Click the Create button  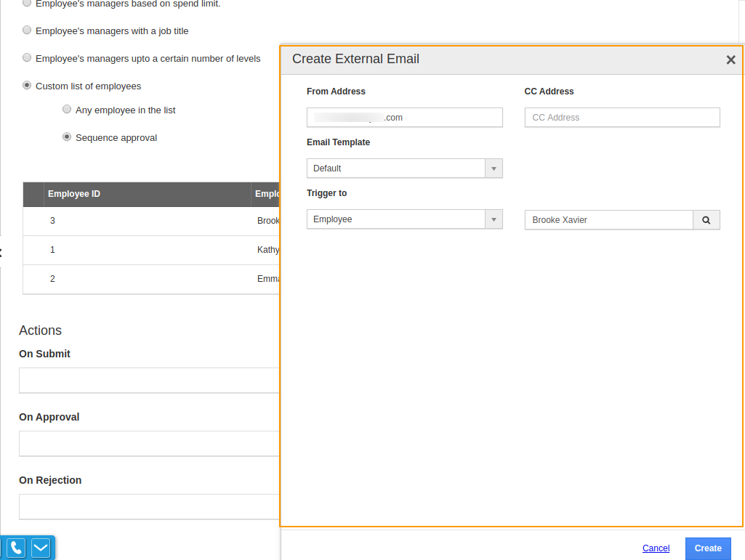tap(707, 548)
